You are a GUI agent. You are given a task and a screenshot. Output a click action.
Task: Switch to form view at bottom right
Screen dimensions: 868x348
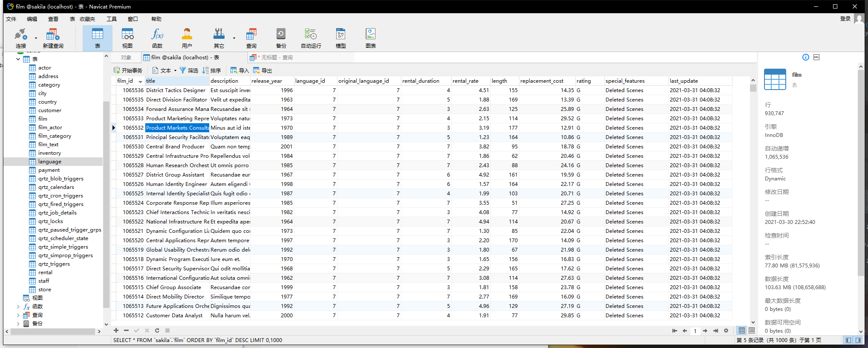752,331
